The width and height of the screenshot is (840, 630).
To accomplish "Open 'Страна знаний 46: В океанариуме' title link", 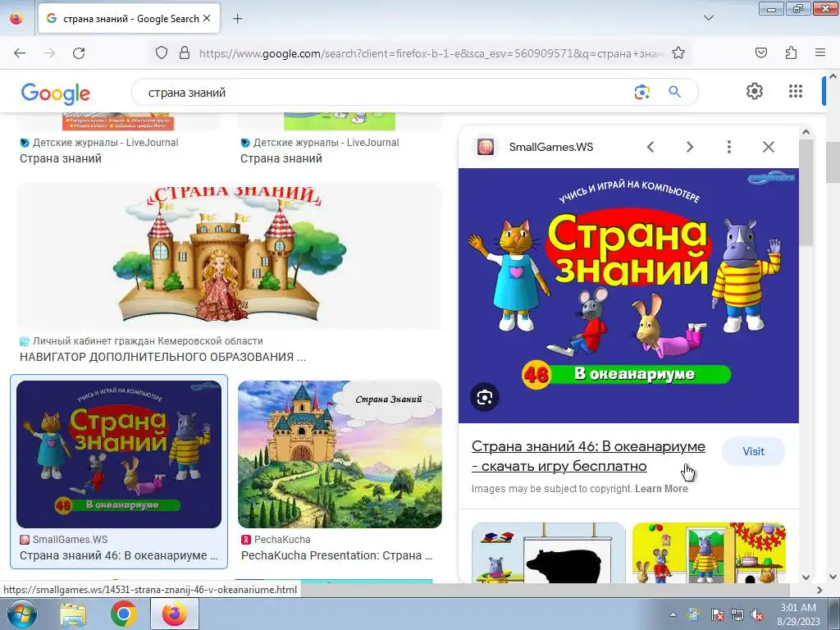I will [x=588, y=456].
